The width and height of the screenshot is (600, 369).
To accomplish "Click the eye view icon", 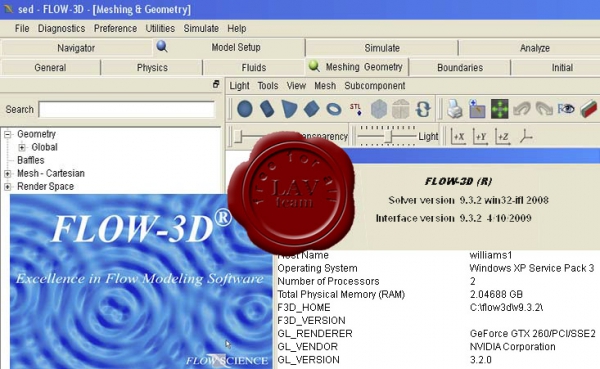I will [566, 109].
